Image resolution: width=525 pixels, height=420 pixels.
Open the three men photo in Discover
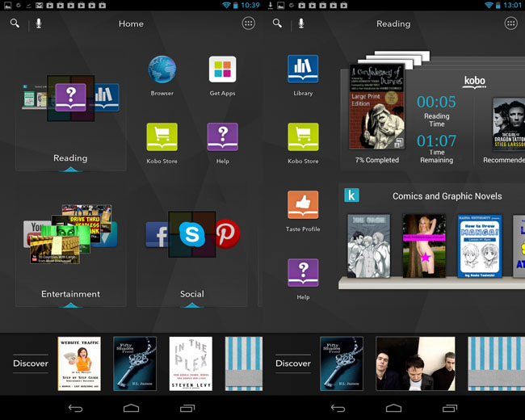point(415,363)
